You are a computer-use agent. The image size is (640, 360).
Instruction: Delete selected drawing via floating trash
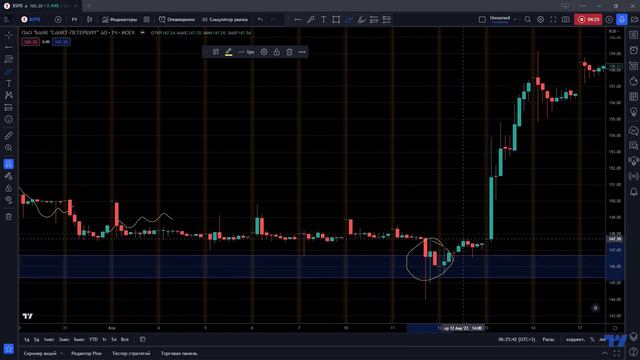pyautogui.click(x=289, y=52)
